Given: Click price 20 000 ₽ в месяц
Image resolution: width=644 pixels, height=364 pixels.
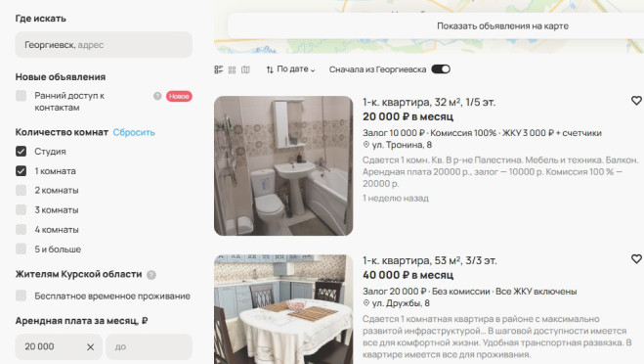Looking at the screenshot, I should 408,116.
